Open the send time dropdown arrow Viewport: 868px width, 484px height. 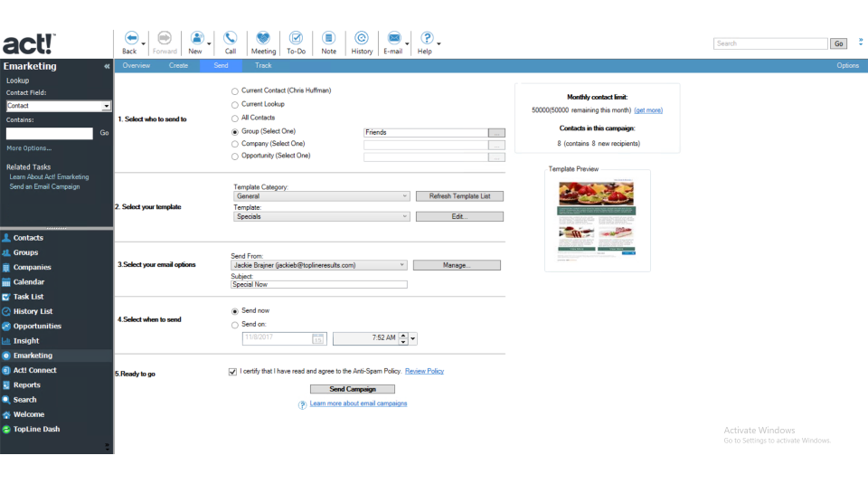click(413, 338)
